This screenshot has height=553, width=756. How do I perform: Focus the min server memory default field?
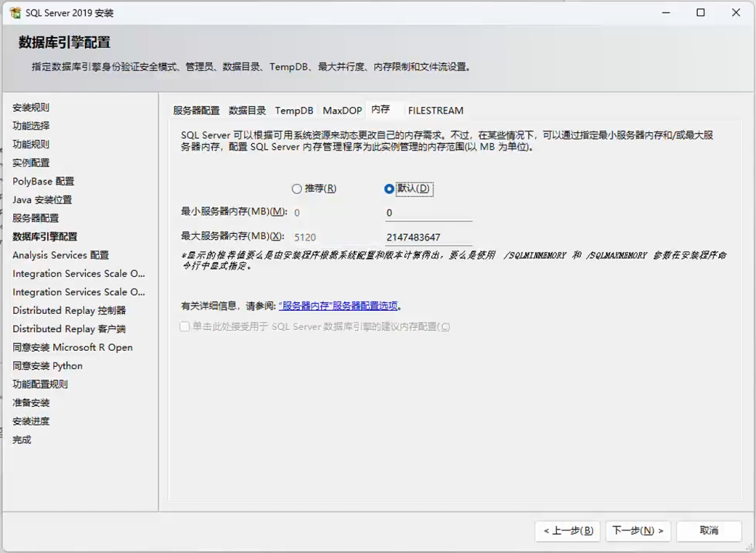[x=429, y=213]
